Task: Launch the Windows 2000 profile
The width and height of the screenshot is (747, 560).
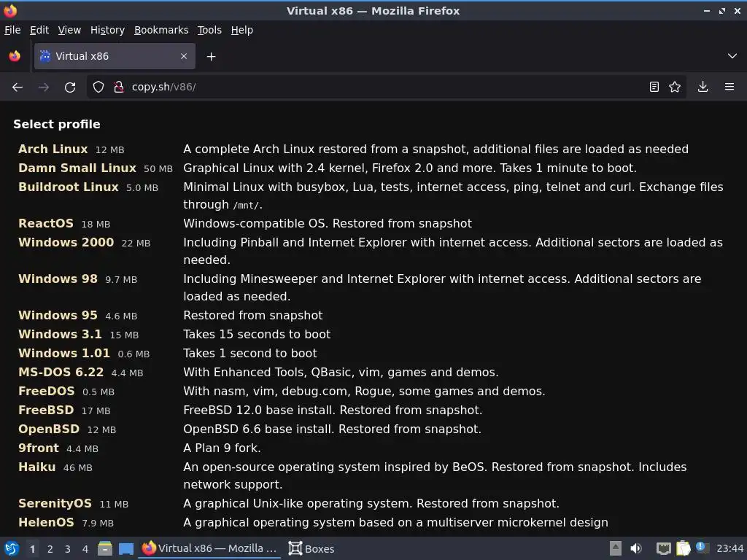Action: (66, 242)
